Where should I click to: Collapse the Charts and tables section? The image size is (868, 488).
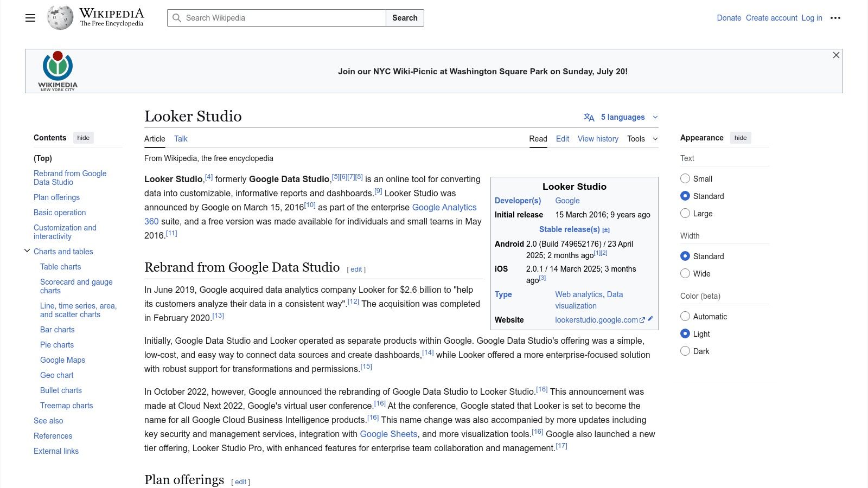point(27,251)
